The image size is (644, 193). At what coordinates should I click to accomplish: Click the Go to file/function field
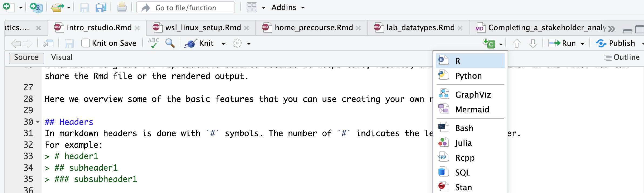pos(186,8)
